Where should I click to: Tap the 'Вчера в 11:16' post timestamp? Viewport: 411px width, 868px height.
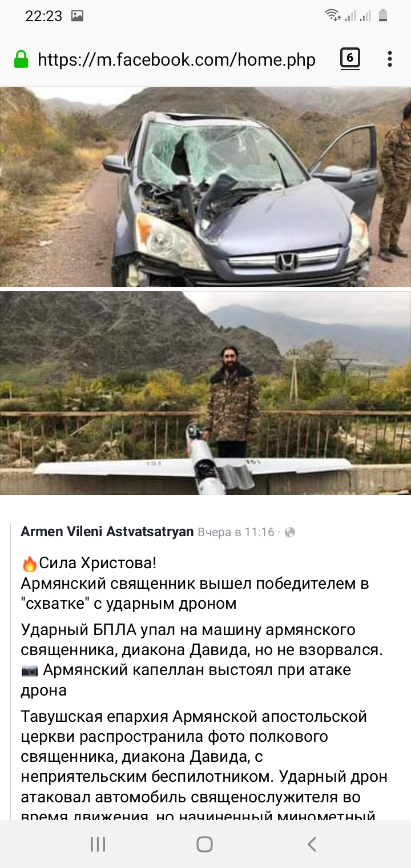(236, 532)
